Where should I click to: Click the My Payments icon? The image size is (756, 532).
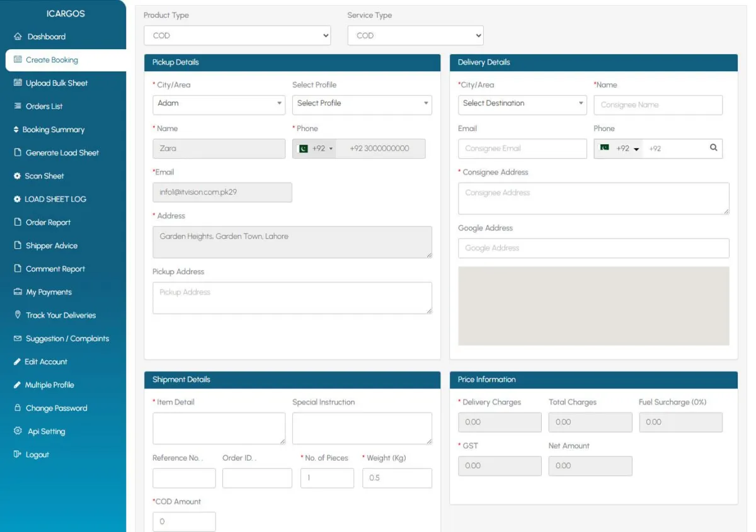point(18,292)
